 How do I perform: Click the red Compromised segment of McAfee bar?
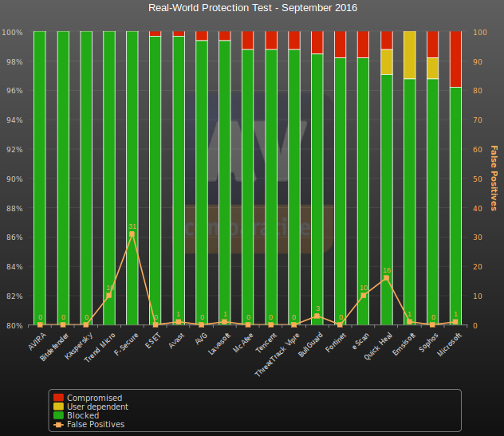(x=248, y=41)
